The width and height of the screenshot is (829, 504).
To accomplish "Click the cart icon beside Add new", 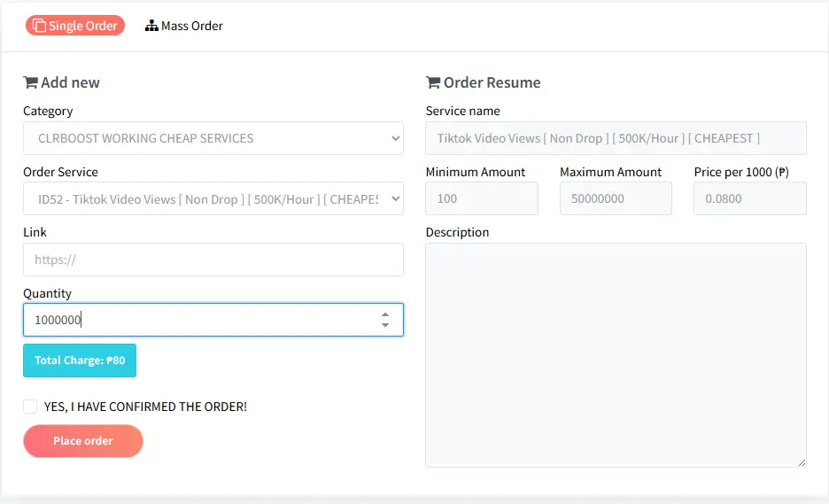I will (x=31, y=82).
